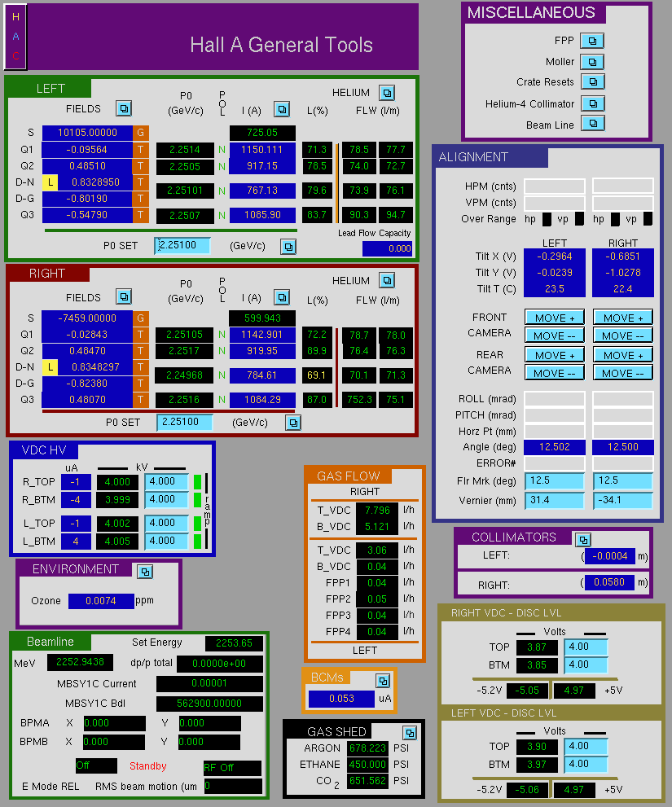Viewport: 672px width, 807px height.
Task: Click R_TOP green HV status indicator
Action: pos(197,482)
